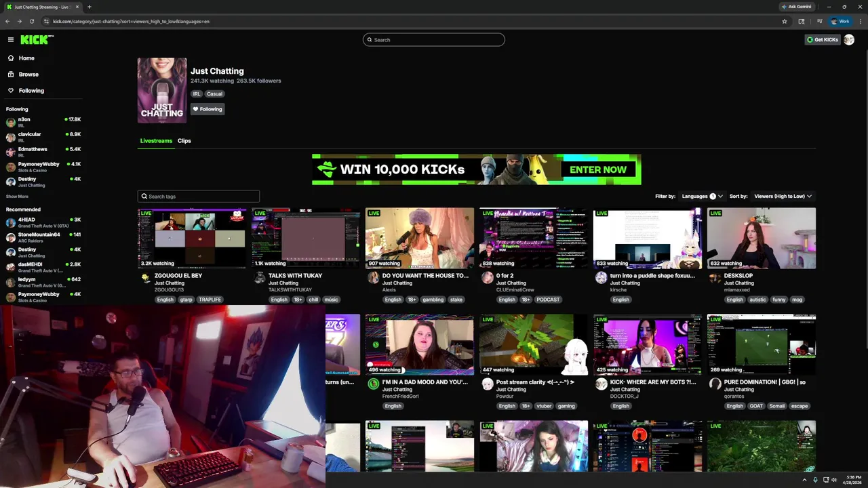
Task: Reload the page with browser refresh icon
Action: click(31, 22)
